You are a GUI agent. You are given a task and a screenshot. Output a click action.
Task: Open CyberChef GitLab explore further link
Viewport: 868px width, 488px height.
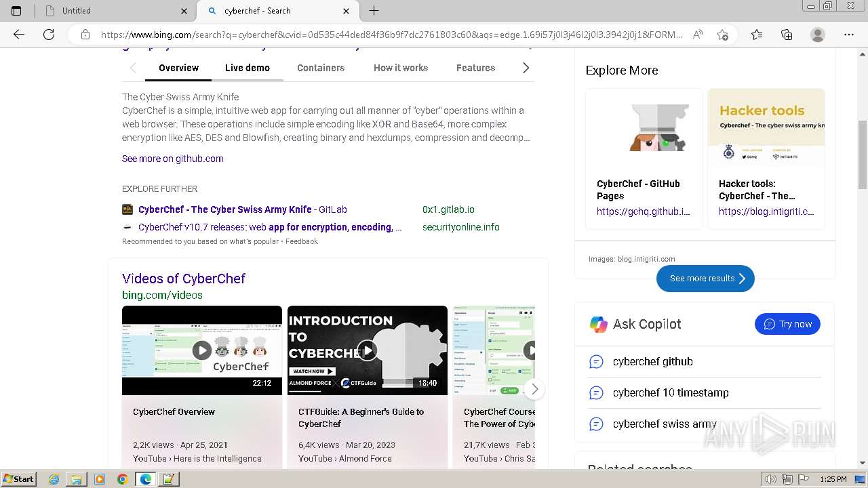pyautogui.click(x=243, y=209)
